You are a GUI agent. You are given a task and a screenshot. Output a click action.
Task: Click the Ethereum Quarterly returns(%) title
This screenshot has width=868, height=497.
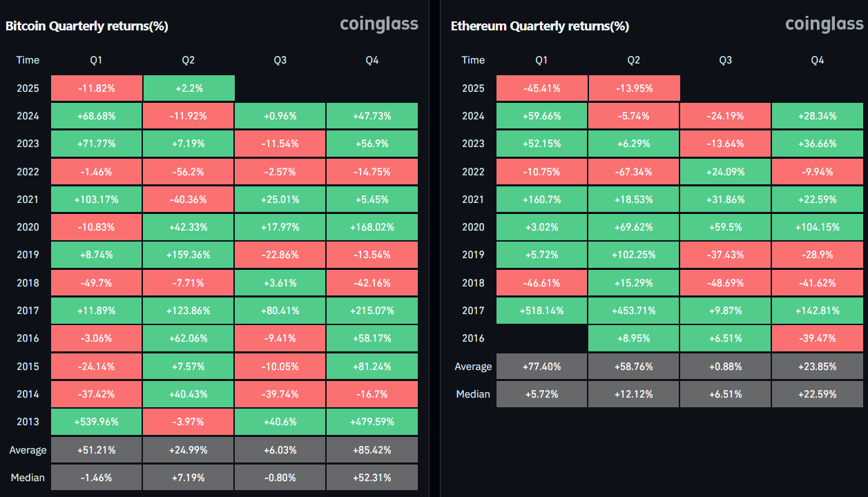pos(540,26)
